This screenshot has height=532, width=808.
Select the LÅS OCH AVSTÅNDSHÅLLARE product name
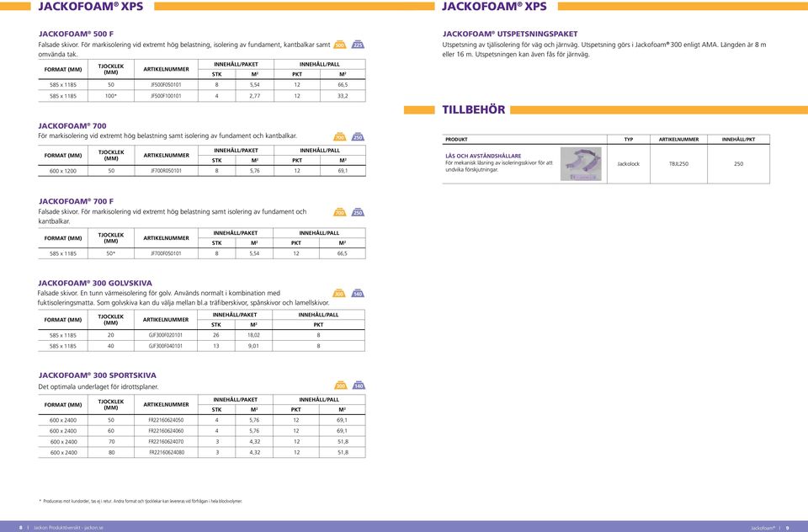point(483,156)
